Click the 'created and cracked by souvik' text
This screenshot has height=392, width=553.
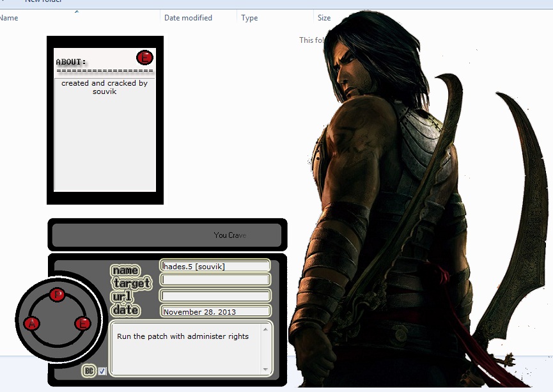click(x=104, y=87)
